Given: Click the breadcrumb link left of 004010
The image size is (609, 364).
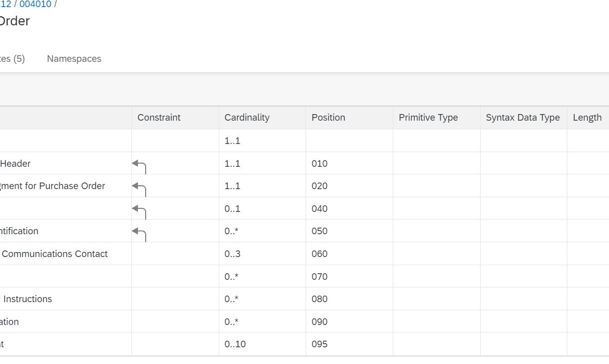Looking at the screenshot, I should (5, 5).
